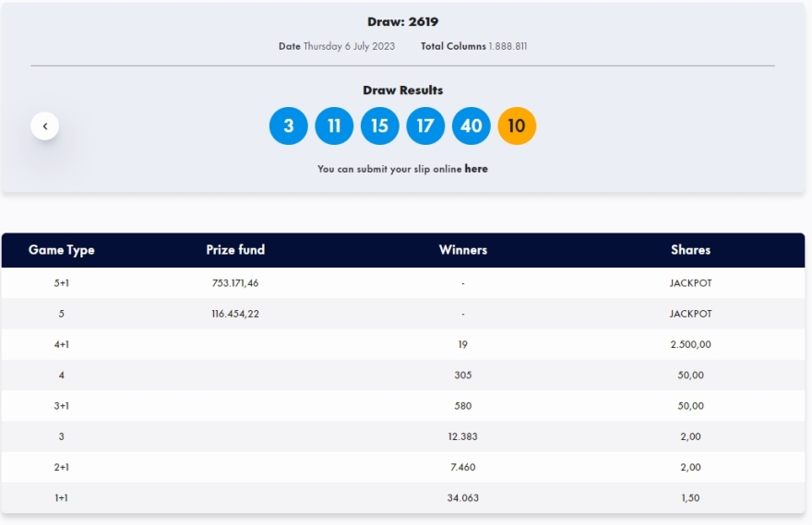Viewport: 812px width, 525px height.
Task: Click the 753.171,46 prize fund value
Action: [x=235, y=283]
